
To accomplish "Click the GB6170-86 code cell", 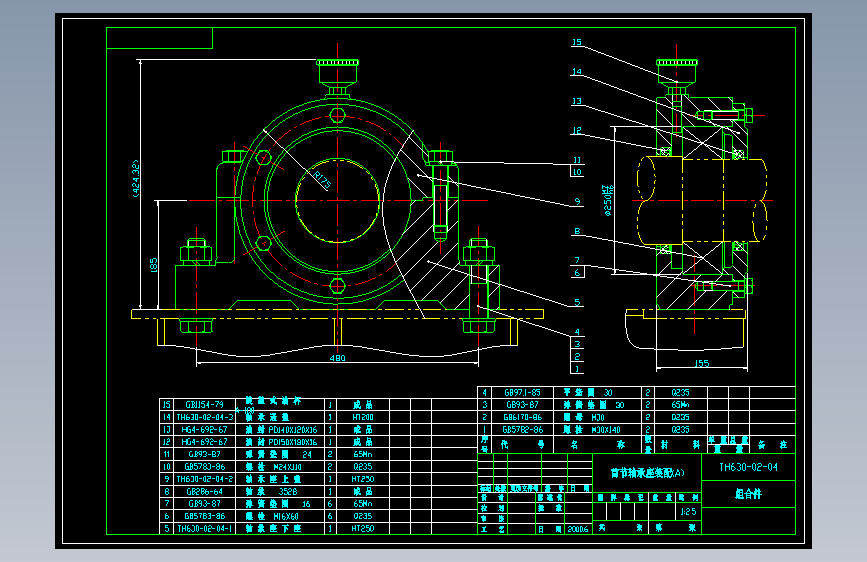I will (x=523, y=417).
